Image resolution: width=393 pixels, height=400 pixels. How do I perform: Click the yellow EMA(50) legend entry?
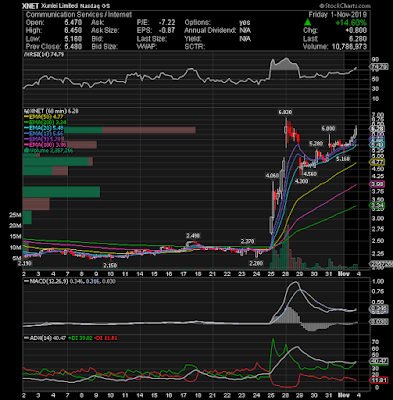tap(45, 117)
